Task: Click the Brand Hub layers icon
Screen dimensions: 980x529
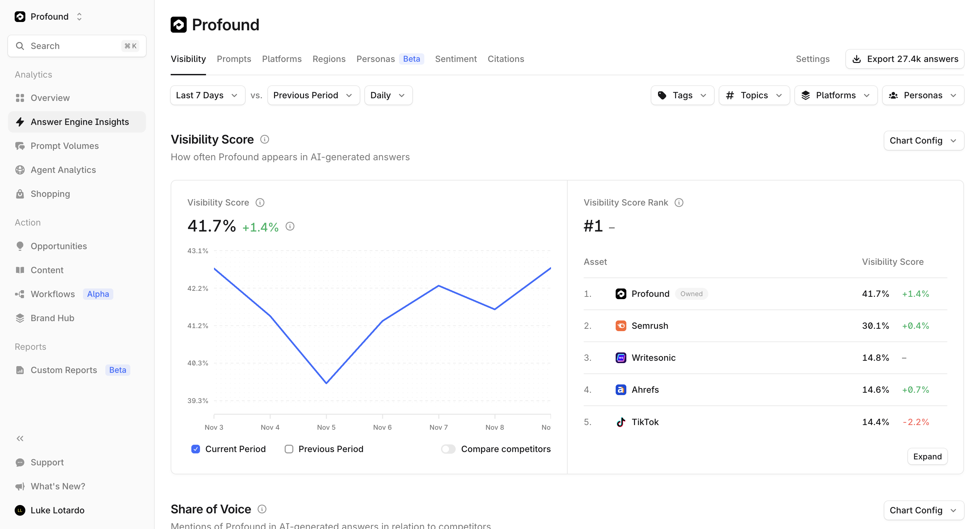Action: point(20,318)
